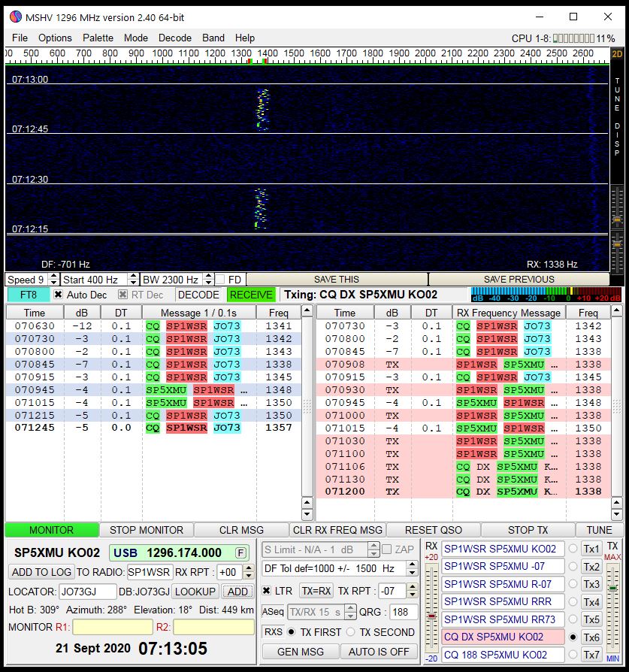Increase the DF Tol 1500 Hz value
629x672 pixels.
coord(412,565)
